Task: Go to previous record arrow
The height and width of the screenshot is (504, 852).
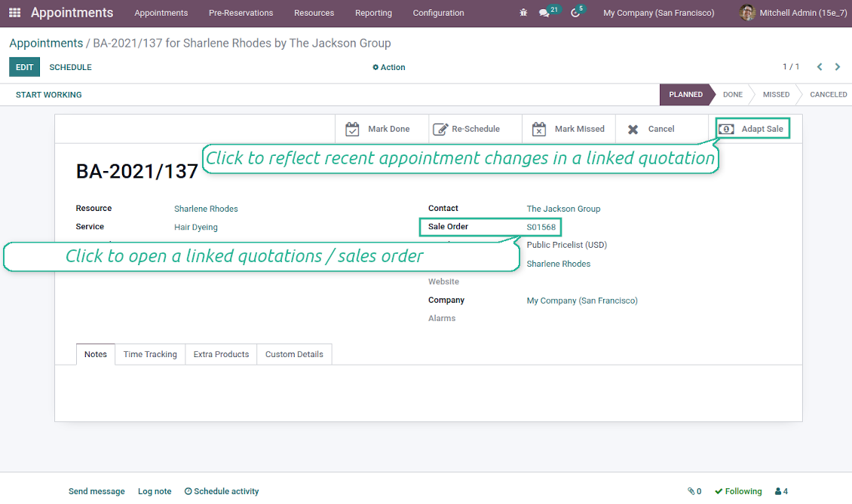Action: (x=820, y=67)
